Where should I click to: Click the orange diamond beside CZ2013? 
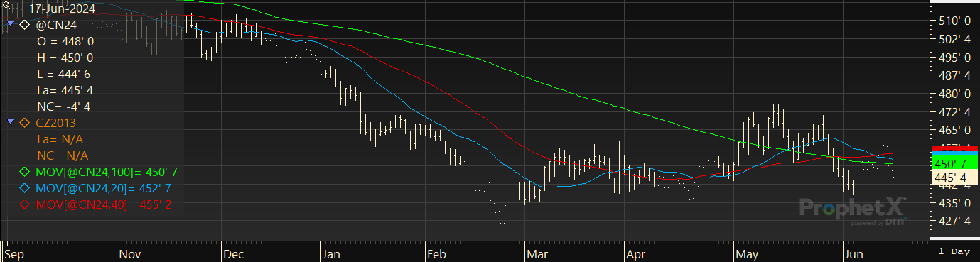tap(24, 123)
